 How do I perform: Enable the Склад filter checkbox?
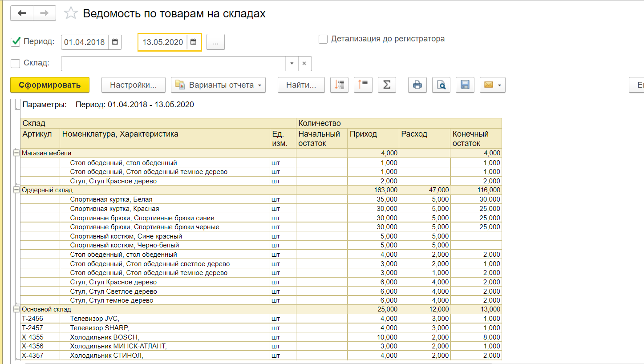16,63
